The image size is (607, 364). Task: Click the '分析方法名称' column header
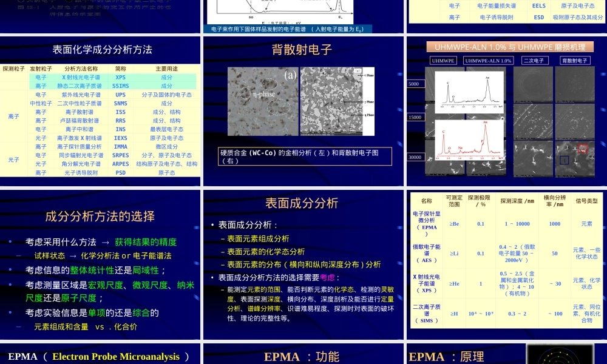click(81, 69)
